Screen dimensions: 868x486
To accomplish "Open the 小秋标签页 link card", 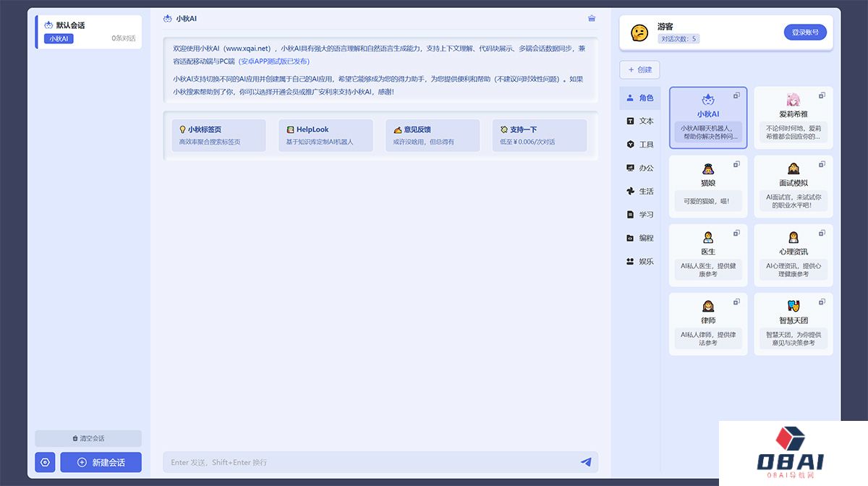I will pos(218,135).
